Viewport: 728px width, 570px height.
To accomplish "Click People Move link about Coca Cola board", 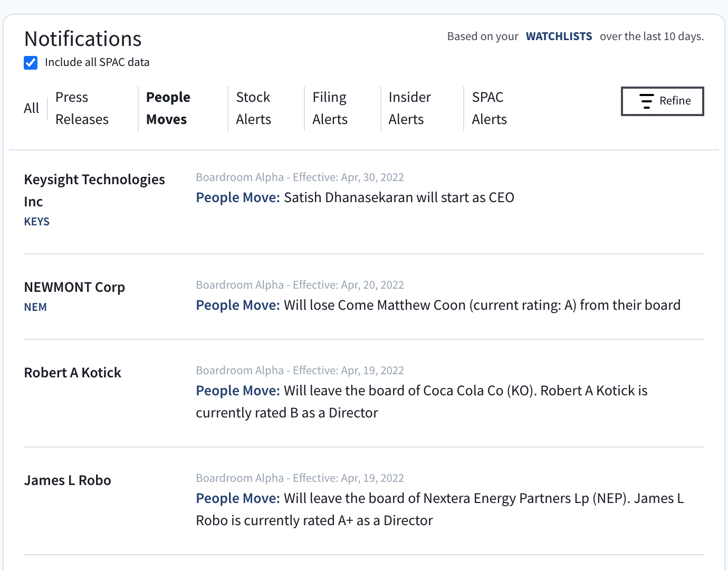I will [238, 391].
